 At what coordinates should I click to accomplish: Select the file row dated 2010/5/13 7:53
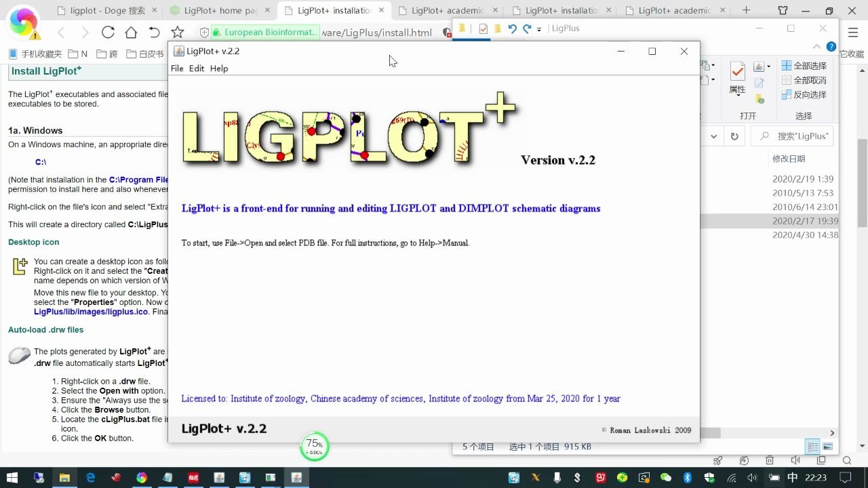pyautogui.click(x=803, y=193)
